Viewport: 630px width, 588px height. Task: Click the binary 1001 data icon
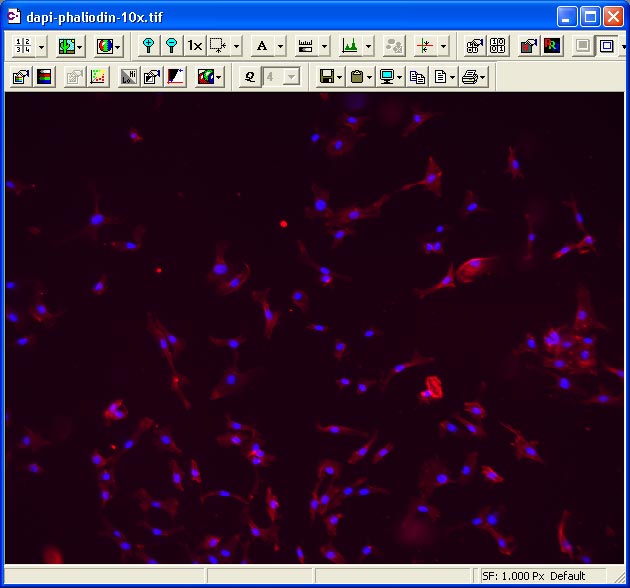click(x=497, y=46)
